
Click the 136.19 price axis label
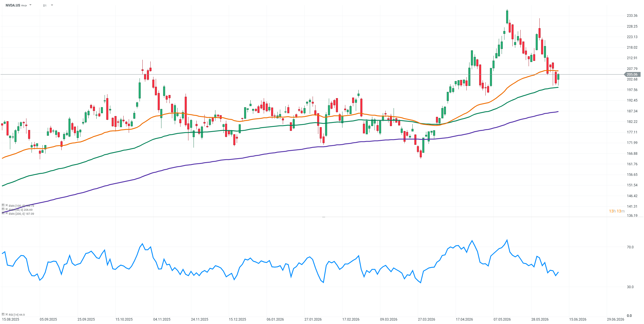pyautogui.click(x=632, y=216)
